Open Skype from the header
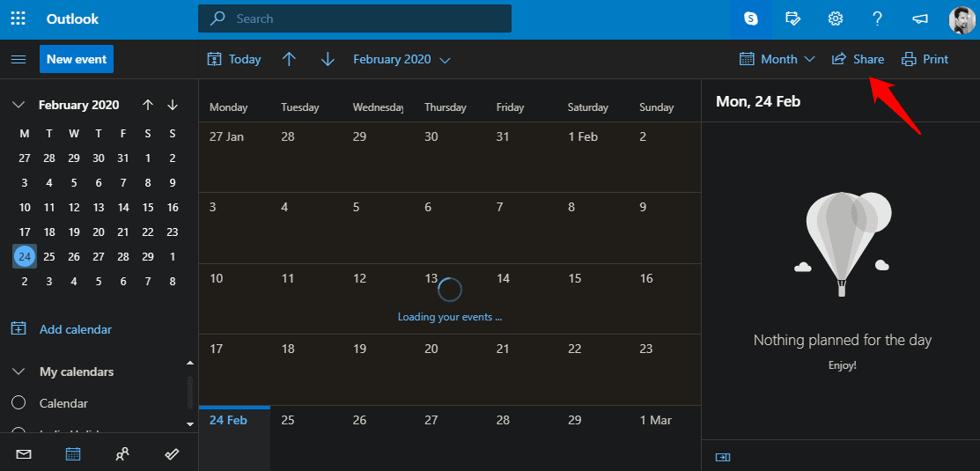Image resolution: width=980 pixels, height=471 pixels. click(x=750, y=18)
